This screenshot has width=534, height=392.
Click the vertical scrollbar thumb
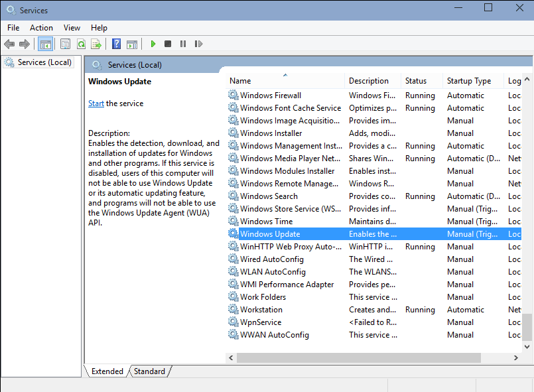(527, 327)
